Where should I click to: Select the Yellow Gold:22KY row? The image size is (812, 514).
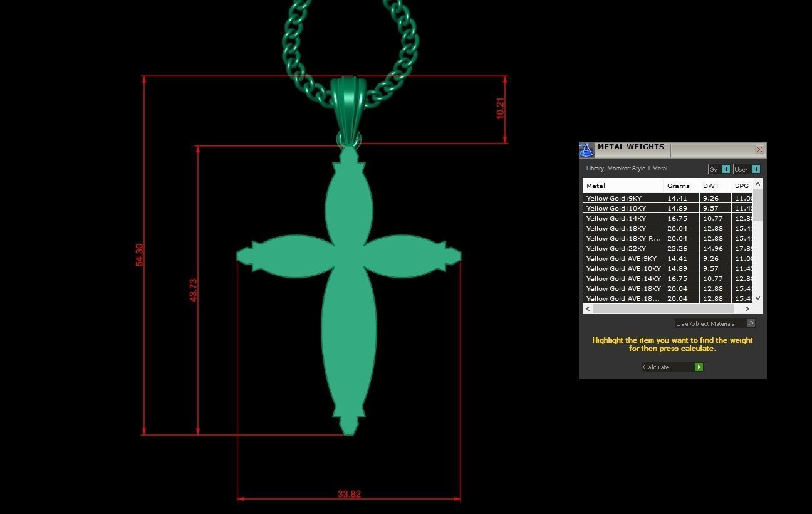pos(668,248)
